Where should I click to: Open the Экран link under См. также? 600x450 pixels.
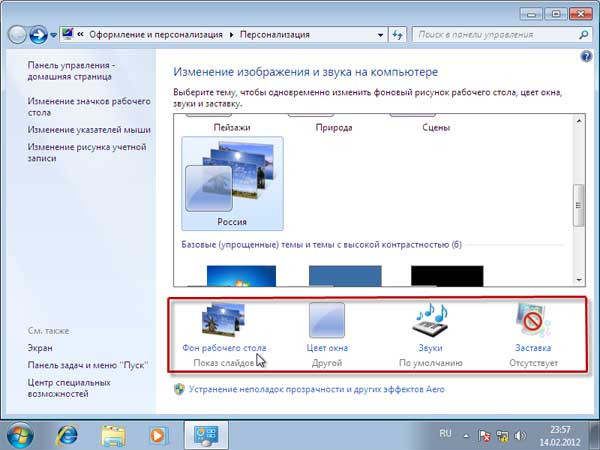(x=40, y=348)
